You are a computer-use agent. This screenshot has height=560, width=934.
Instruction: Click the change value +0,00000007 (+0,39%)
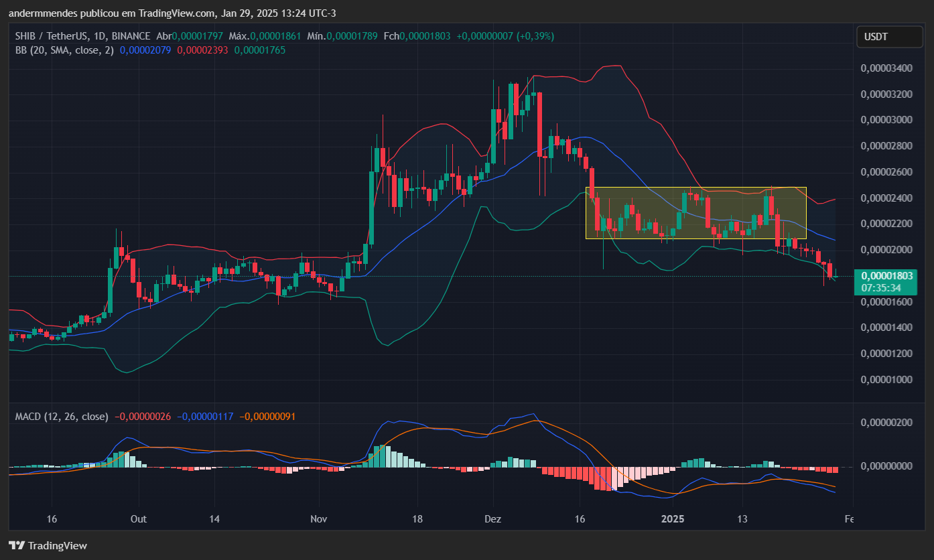tap(505, 36)
